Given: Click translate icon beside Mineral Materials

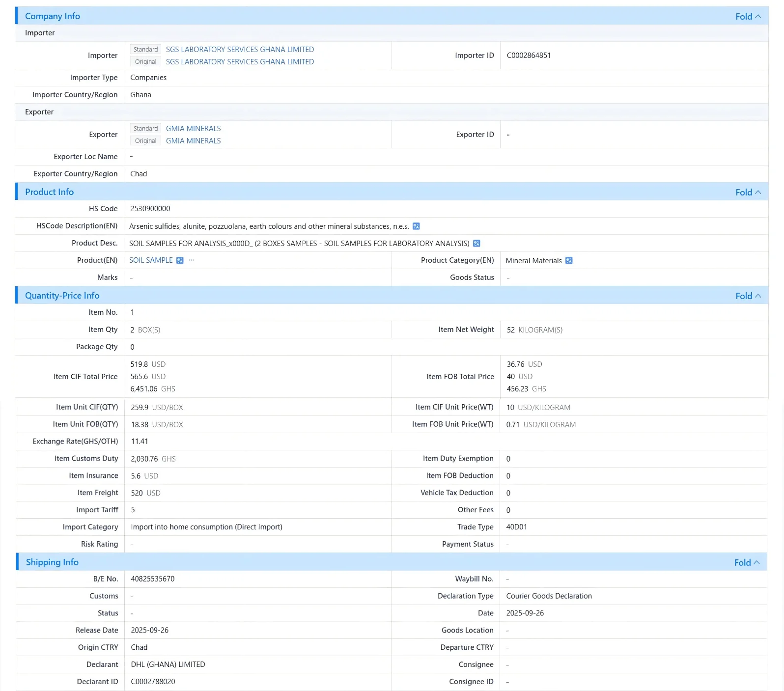Looking at the screenshot, I should (569, 260).
